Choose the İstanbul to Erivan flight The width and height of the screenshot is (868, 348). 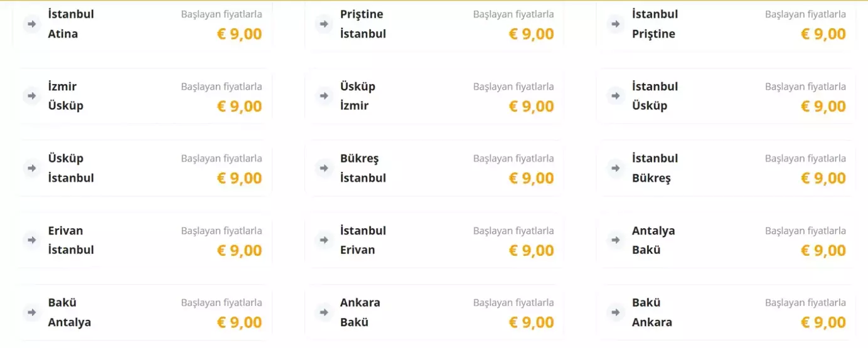433,240
